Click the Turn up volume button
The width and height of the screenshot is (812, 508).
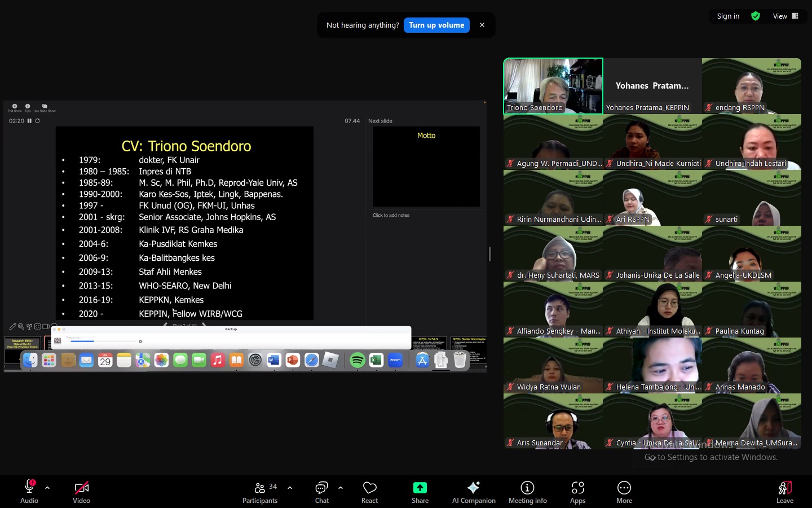tap(436, 25)
